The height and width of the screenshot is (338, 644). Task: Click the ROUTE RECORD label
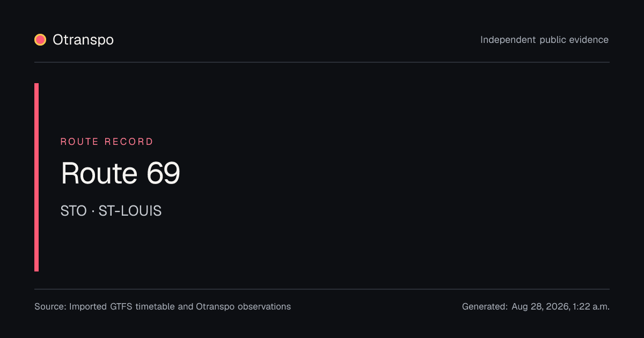tap(107, 142)
